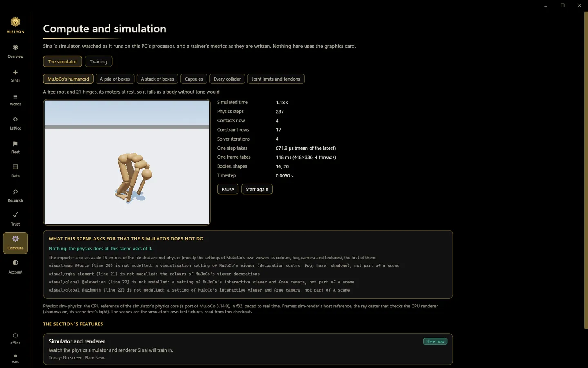The image size is (588, 368).
Task: Select the Compute gear icon
Action: 16,239
